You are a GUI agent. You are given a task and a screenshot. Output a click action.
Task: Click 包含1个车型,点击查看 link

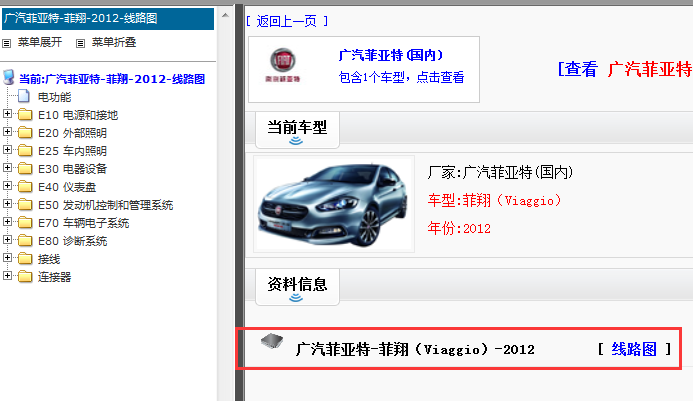coord(401,77)
